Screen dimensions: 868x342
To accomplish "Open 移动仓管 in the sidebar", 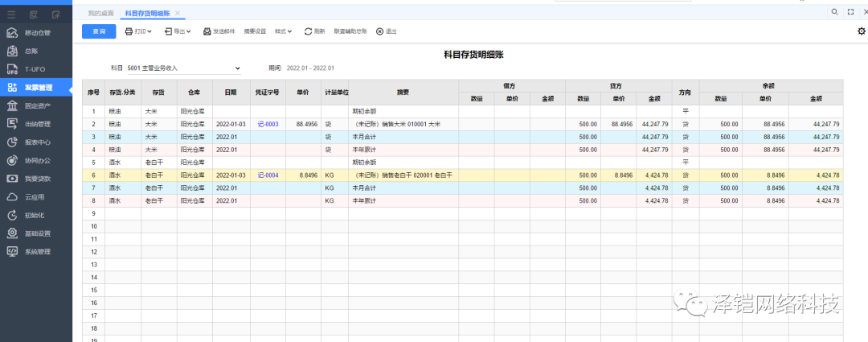I will 37,33.
